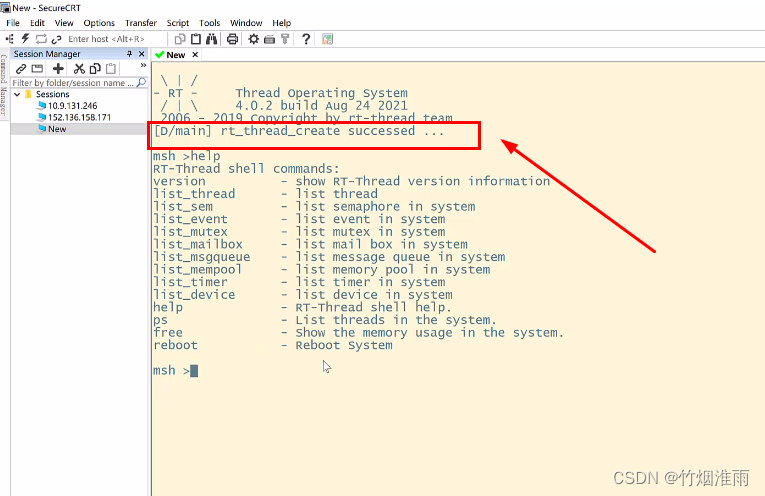This screenshot has height=496, width=765.
Task: Click terminal text 'list_mempool'
Action: coord(198,270)
